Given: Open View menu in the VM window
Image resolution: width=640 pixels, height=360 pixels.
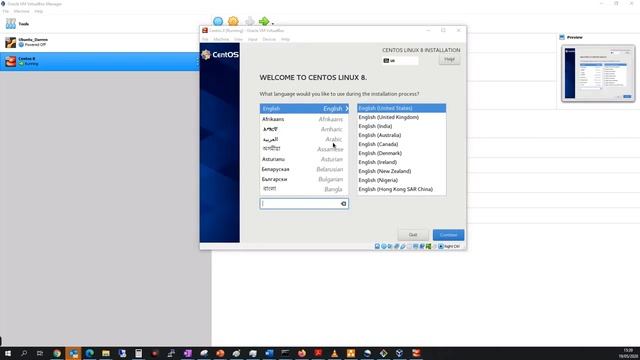Looking at the screenshot, I should click(x=238, y=39).
